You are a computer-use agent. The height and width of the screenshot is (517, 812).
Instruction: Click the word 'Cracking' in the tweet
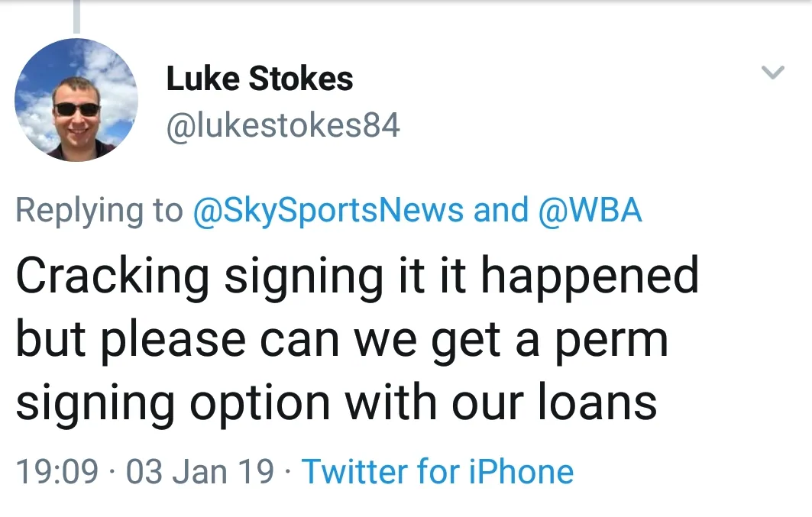[112, 275]
